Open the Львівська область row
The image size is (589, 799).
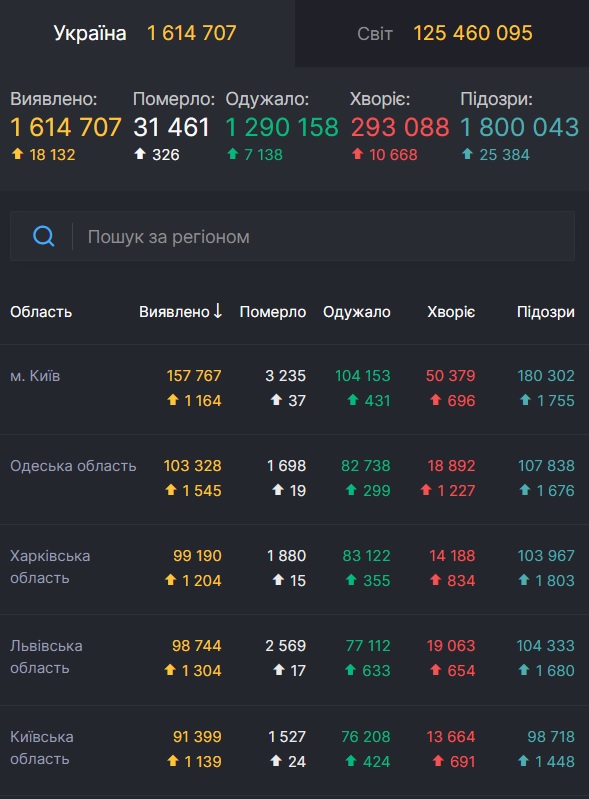point(294,660)
